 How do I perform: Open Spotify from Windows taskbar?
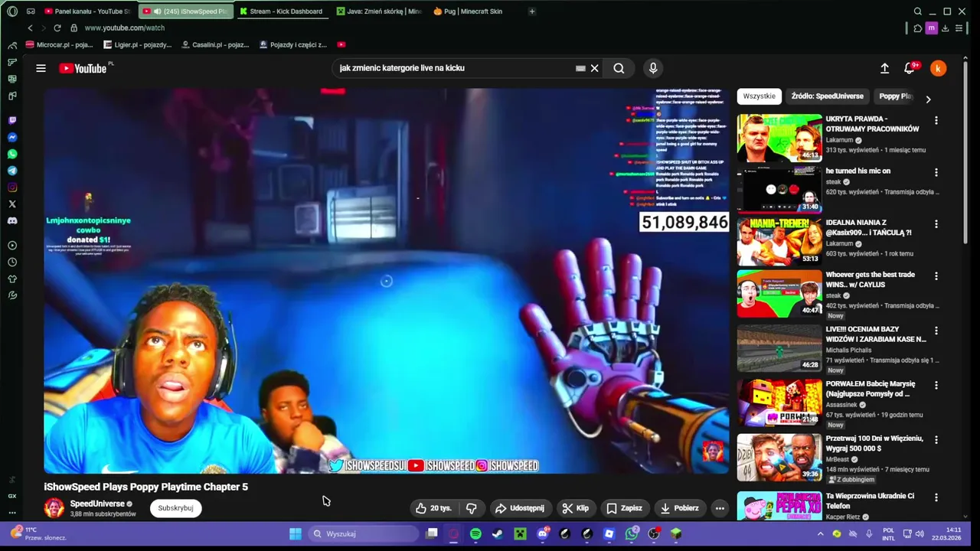coord(475,533)
